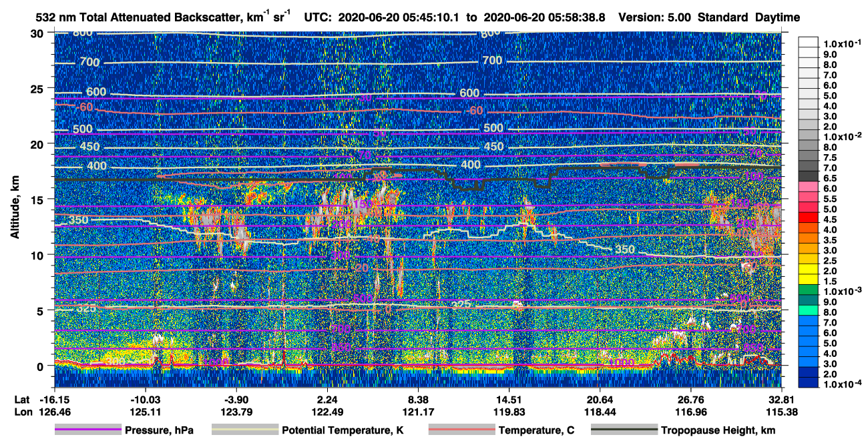Screen dimensions: 868x445
Task: Click the longitude value 119.83
Action: click(x=509, y=411)
